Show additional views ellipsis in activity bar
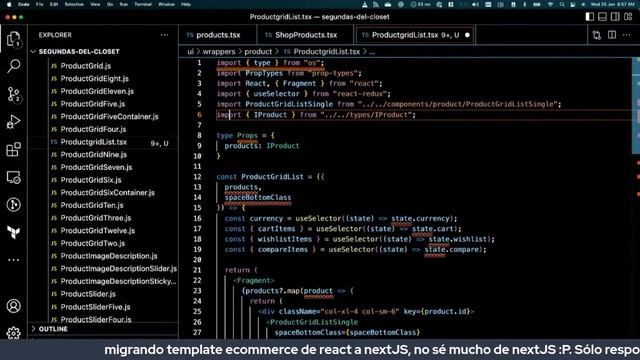The image size is (640, 360). (13, 260)
